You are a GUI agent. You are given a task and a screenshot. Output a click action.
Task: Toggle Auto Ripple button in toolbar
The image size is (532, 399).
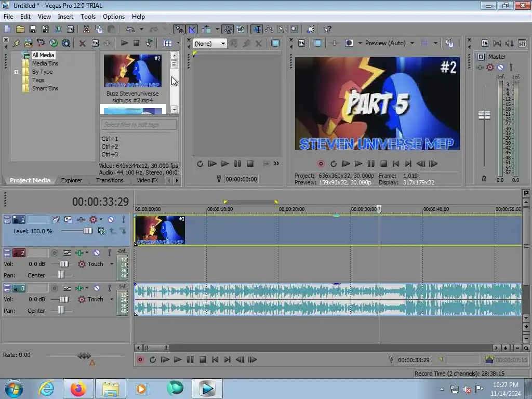coord(206,29)
